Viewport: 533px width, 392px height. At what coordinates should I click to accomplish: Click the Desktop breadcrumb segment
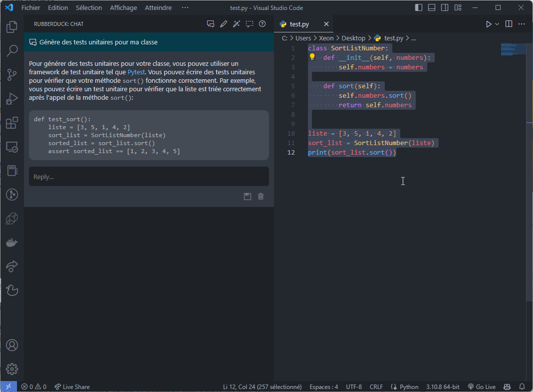(353, 38)
